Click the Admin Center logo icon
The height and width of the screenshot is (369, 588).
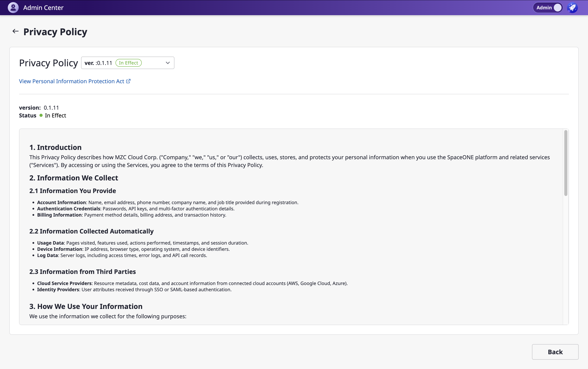[13, 8]
